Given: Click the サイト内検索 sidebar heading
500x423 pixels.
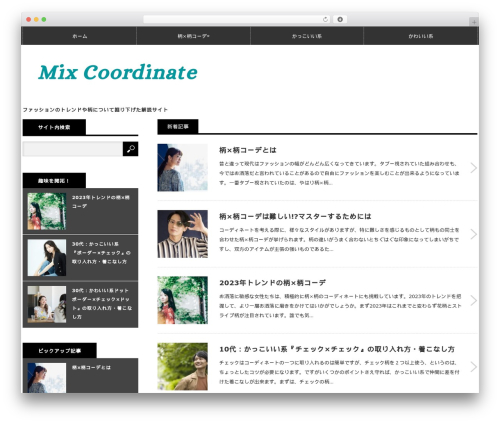Looking at the screenshot, I should point(54,127).
